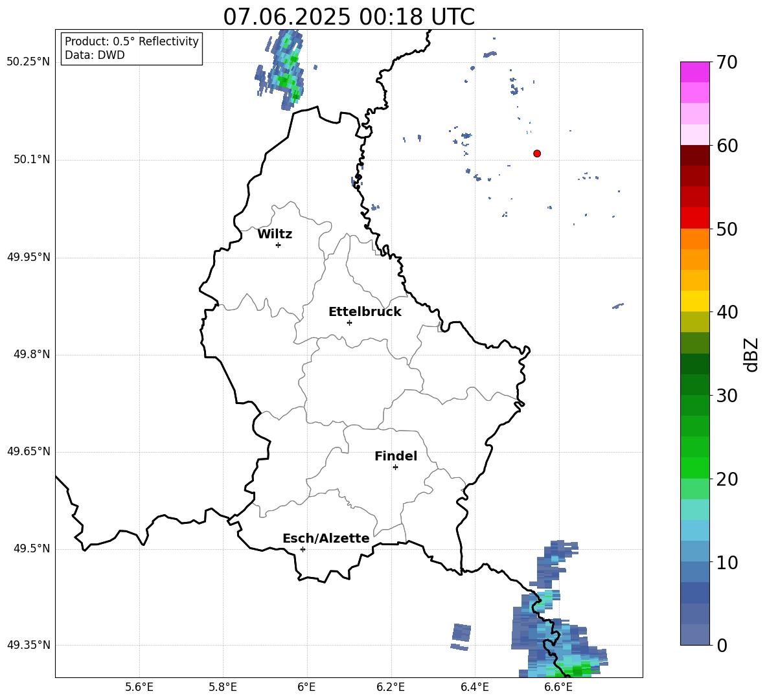The image size is (767, 700).
Task: Click the small isolated echo near 6.4°E bottom
Action: [x=461, y=637]
